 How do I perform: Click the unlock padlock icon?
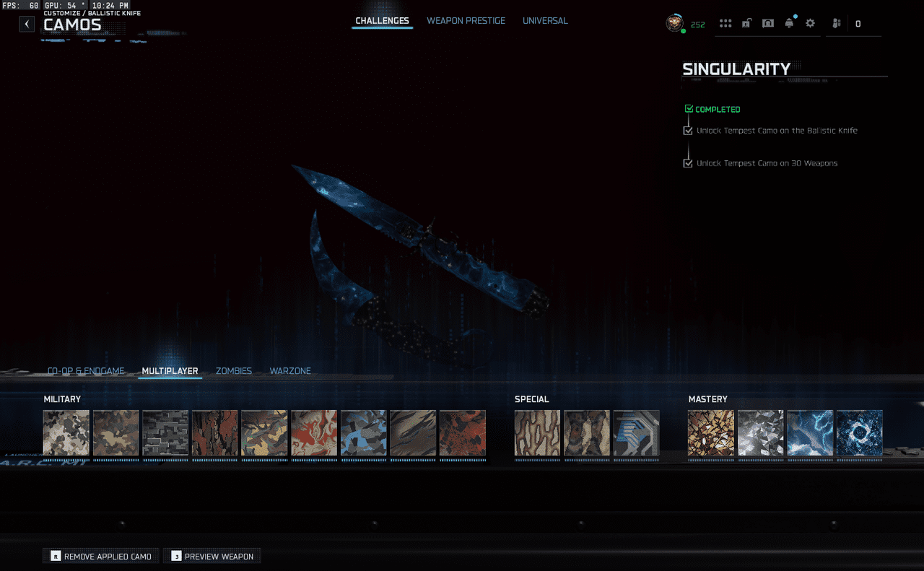[x=746, y=23]
